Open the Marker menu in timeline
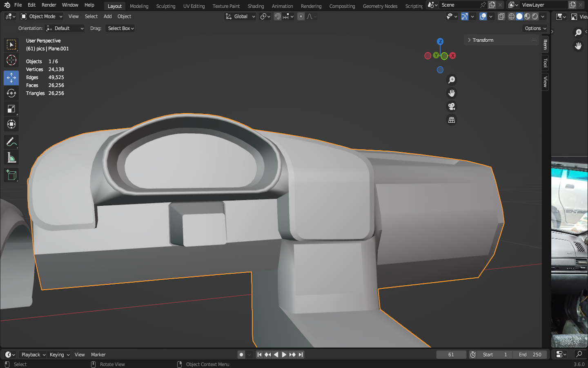This screenshot has height=368, width=588. pos(98,355)
